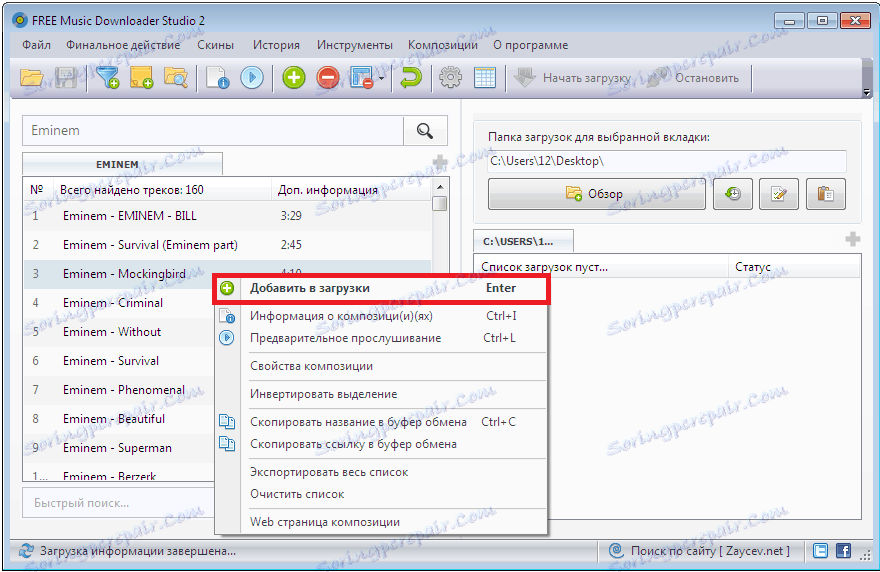Click the red minus remove icon

click(x=328, y=77)
